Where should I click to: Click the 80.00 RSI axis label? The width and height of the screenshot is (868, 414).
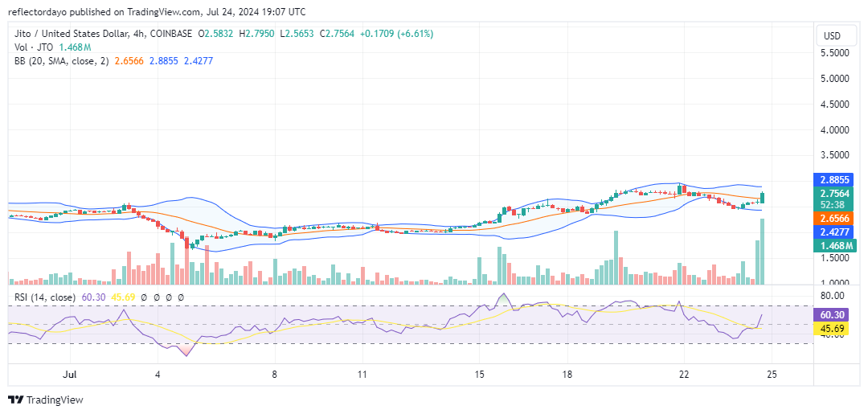click(833, 296)
